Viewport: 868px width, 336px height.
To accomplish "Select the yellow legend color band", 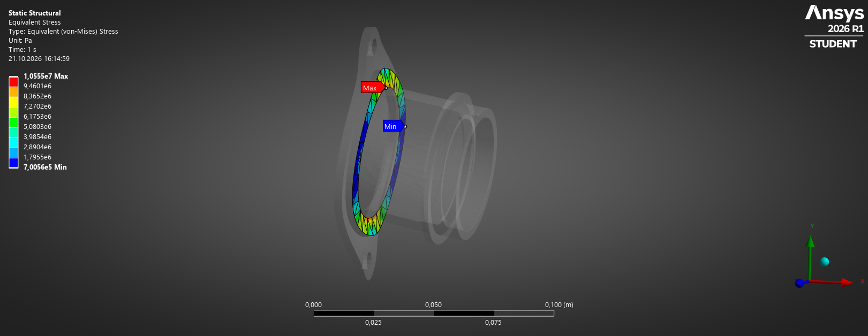I will tap(13, 102).
